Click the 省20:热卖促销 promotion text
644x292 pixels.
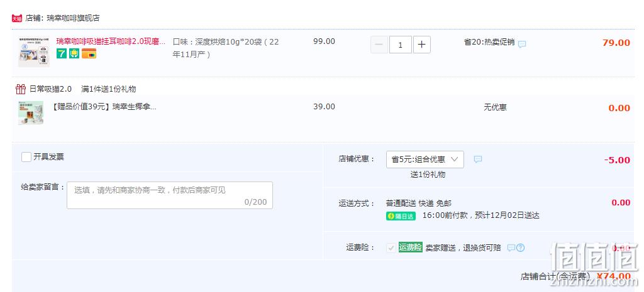489,42
